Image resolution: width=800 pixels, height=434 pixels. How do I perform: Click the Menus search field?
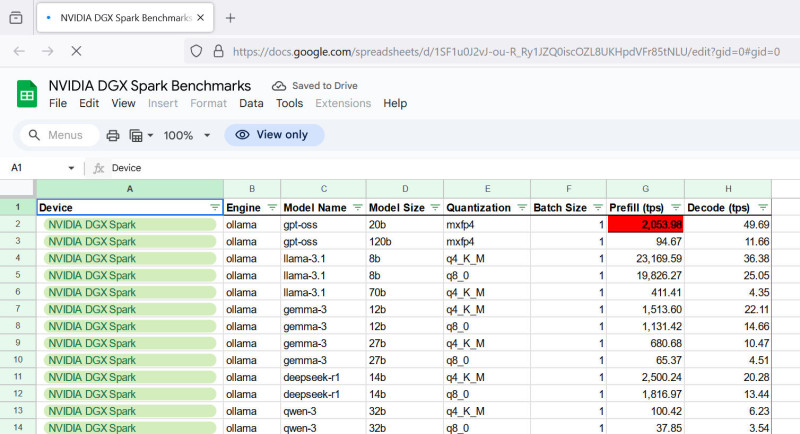coord(59,135)
